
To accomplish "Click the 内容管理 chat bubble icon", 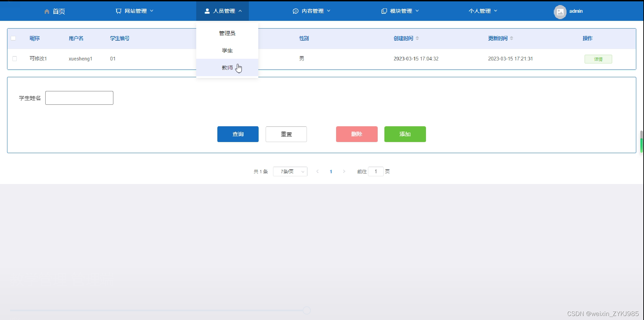I will pos(296,11).
